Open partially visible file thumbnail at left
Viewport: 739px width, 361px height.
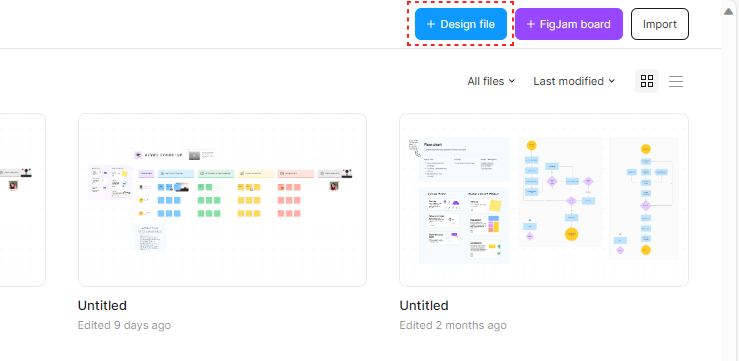[23, 200]
